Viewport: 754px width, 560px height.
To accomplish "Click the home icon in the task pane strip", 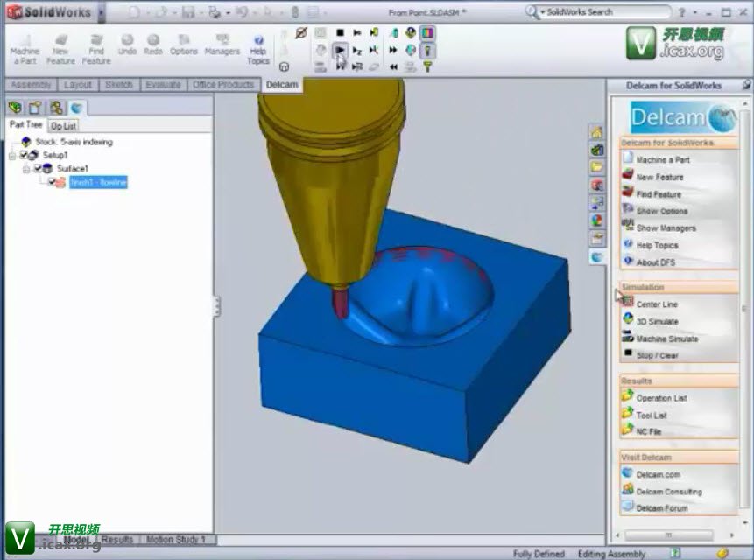I will point(596,132).
